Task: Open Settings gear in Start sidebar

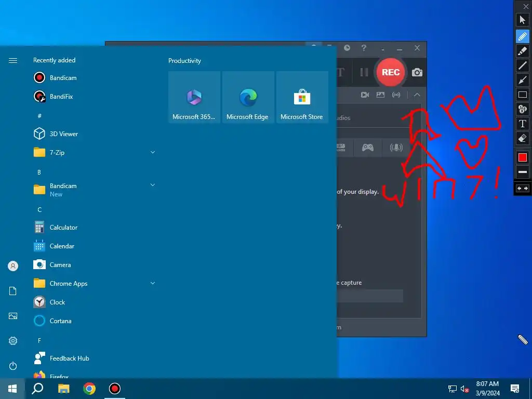Action: [13, 341]
